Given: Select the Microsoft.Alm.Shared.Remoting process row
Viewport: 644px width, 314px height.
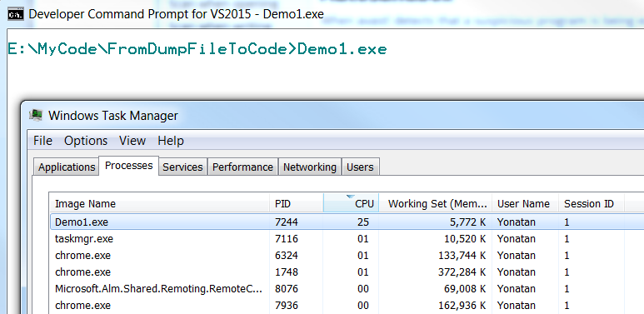Looking at the screenshot, I should tap(347, 289).
